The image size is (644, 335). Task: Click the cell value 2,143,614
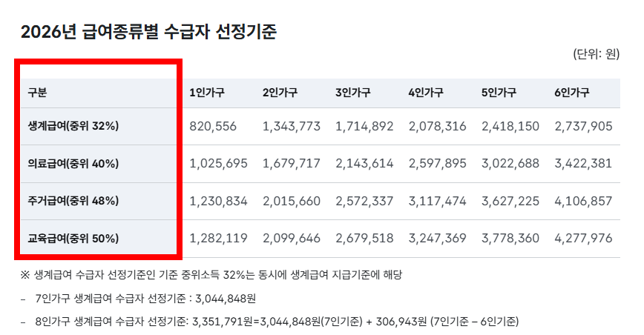click(364, 164)
